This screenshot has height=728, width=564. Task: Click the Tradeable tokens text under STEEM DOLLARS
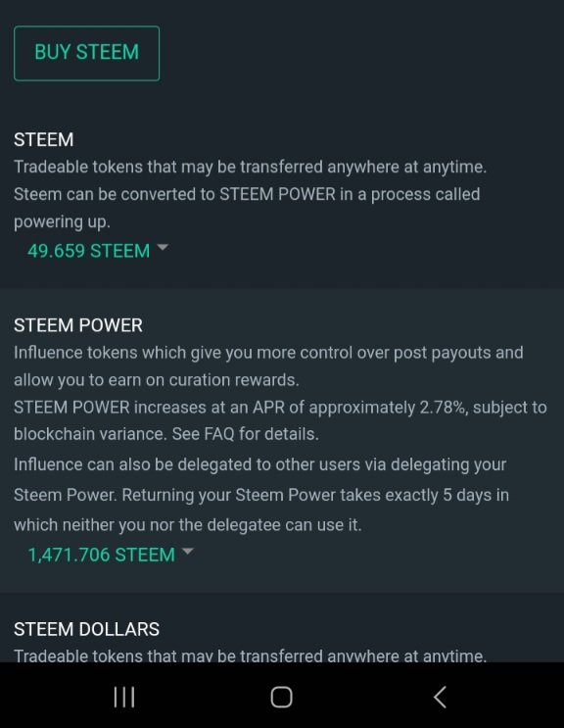tap(251, 655)
